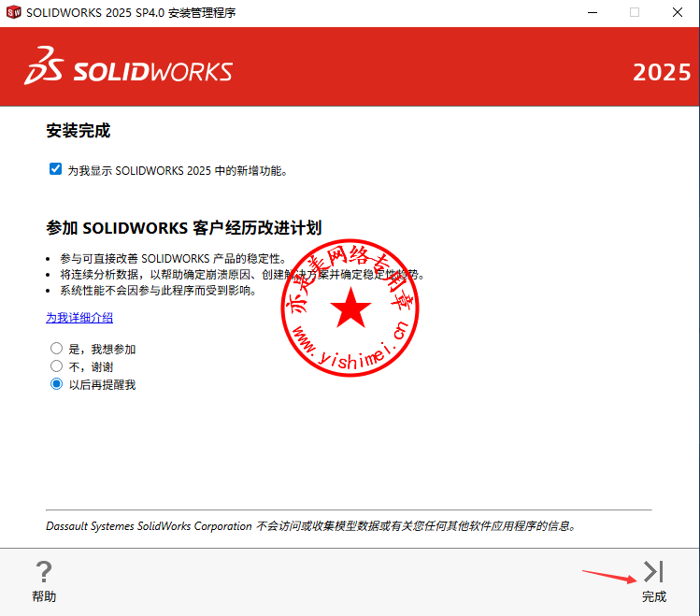
Task: Click the 完成 label to finish installation
Action: tap(654, 596)
